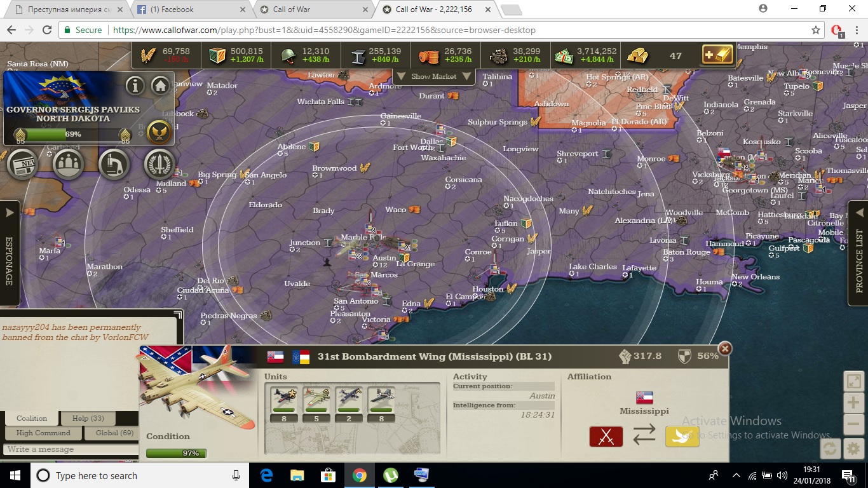Select Houston city on the map
This screenshot has height=488, width=868.
488,289
